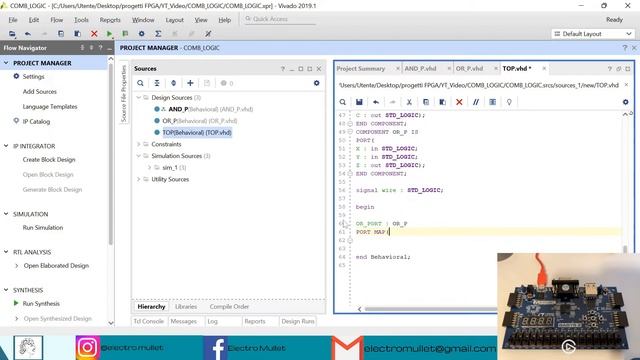Save the file with the editor disk icon

(x=359, y=102)
